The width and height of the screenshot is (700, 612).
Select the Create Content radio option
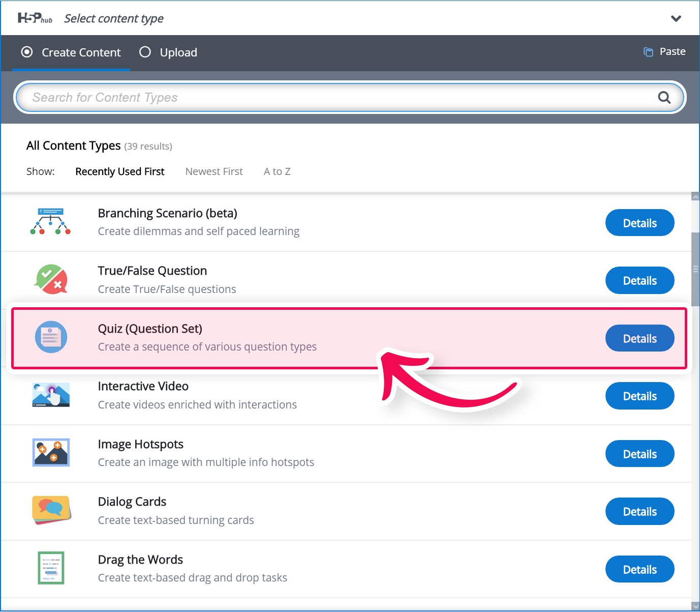click(x=27, y=52)
